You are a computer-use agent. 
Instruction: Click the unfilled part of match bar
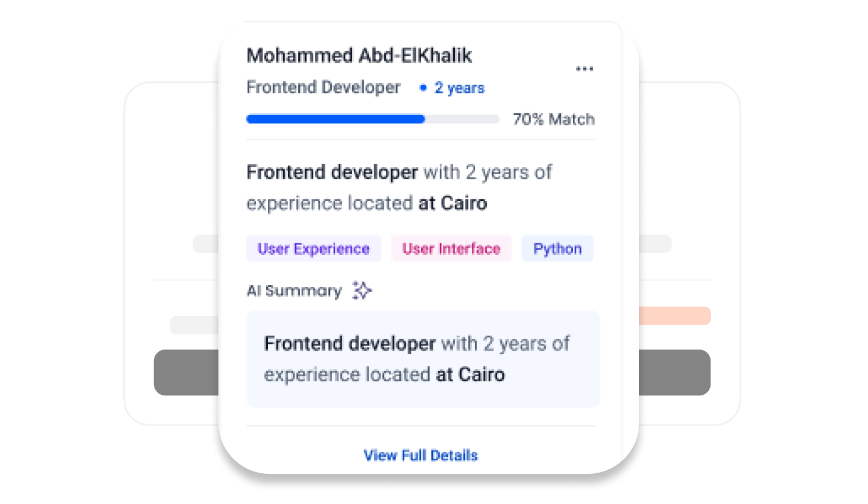point(462,119)
